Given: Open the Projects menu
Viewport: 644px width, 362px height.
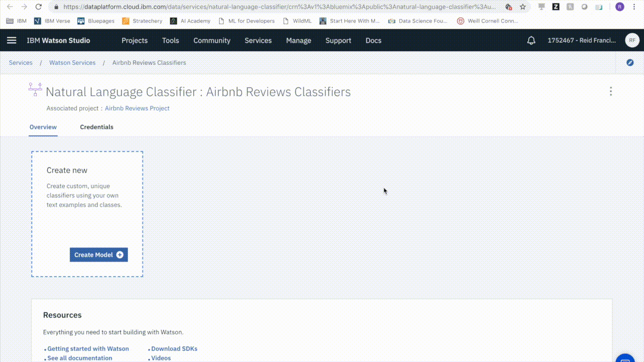Looking at the screenshot, I should point(135,40).
